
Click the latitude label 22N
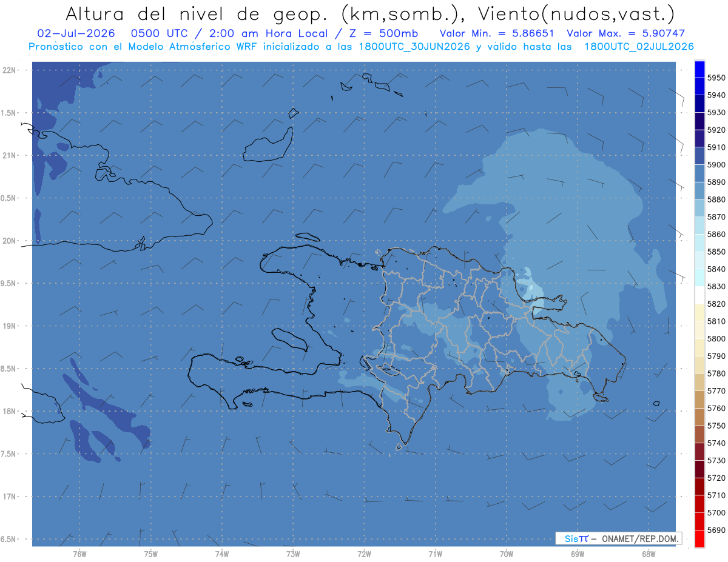(x=9, y=70)
